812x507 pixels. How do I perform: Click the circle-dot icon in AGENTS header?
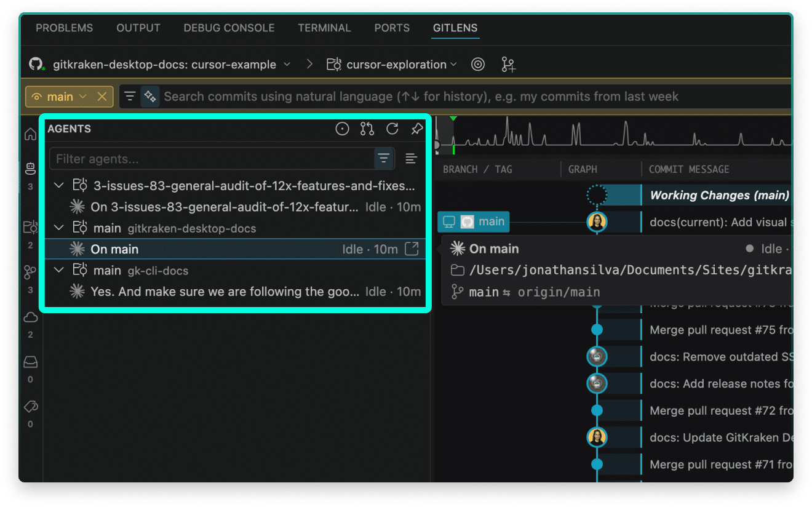point(342,129)
